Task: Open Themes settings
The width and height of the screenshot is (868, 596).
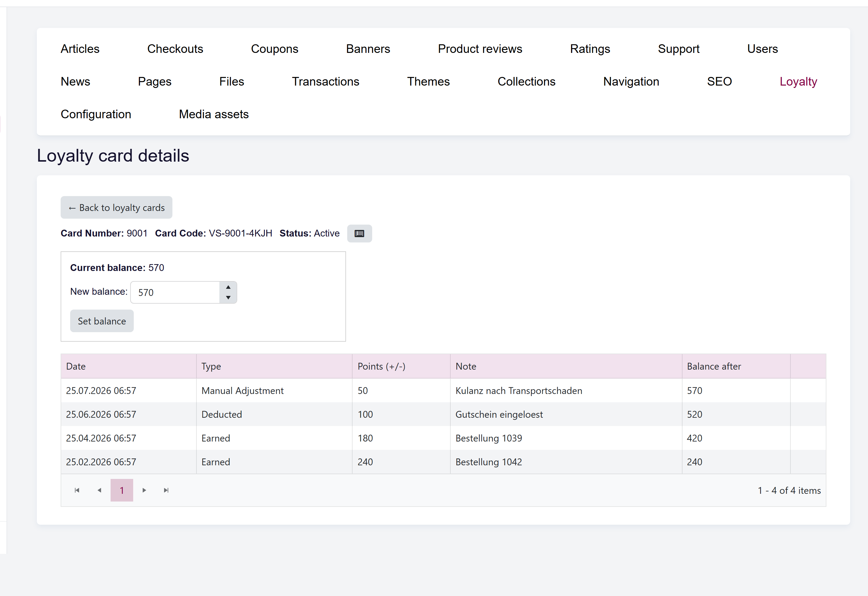Action: click(428, 81)
